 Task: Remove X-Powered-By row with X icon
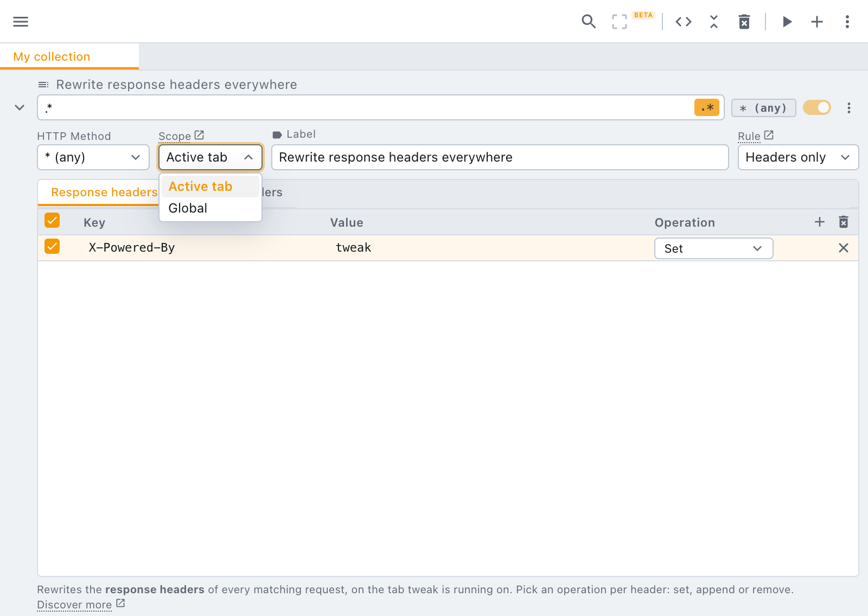[844, 248]
